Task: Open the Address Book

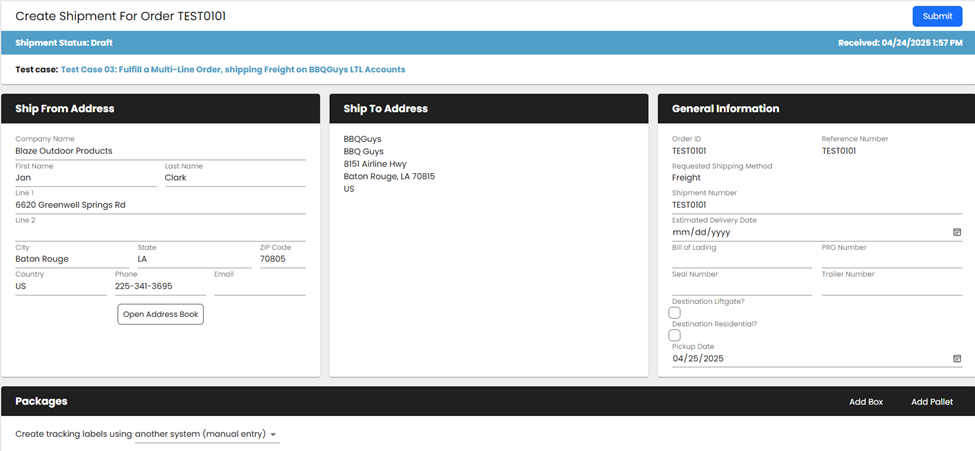Action: (160, 314)
